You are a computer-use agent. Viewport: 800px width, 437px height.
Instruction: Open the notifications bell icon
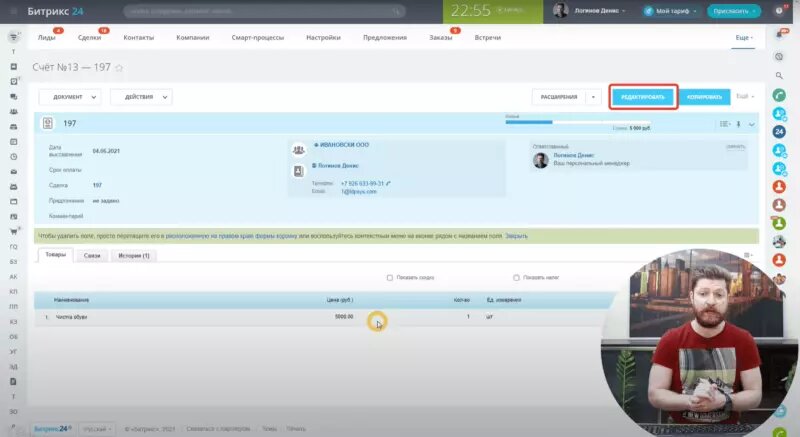coord(779,35)
